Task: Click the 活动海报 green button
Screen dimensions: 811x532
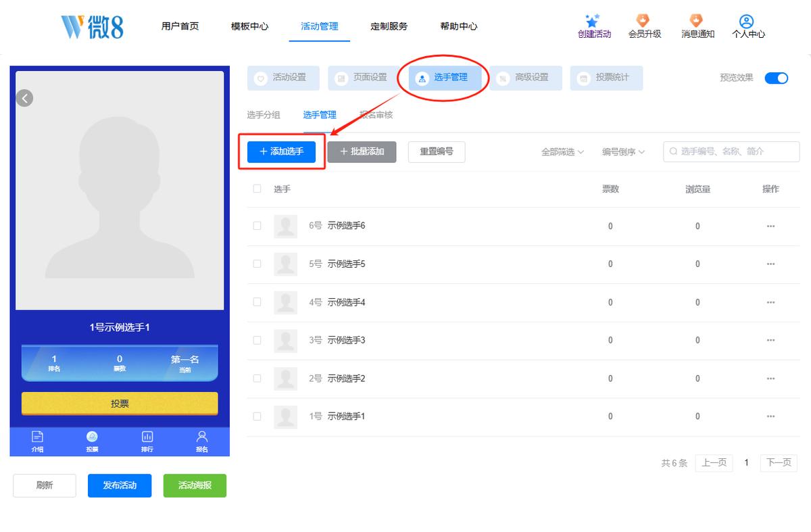Action: point(195,485)
